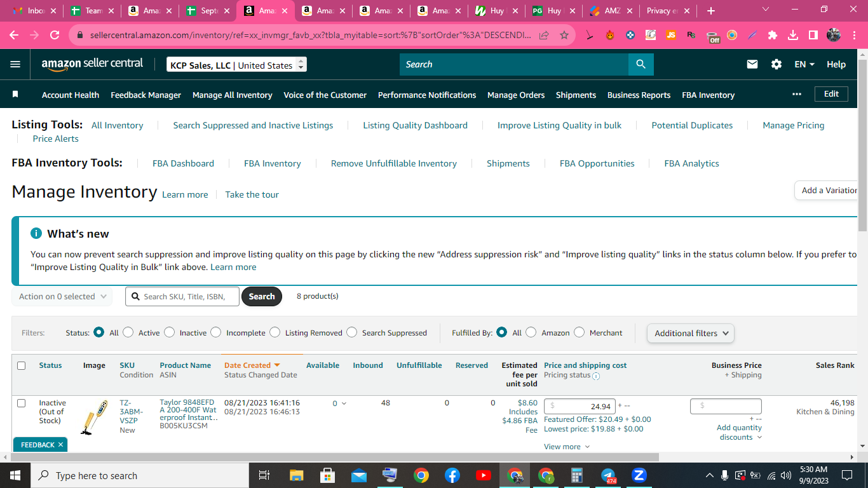The image size is (868, 488).
Task: Click the vertical page scrollbar
Action: (862, 146)
